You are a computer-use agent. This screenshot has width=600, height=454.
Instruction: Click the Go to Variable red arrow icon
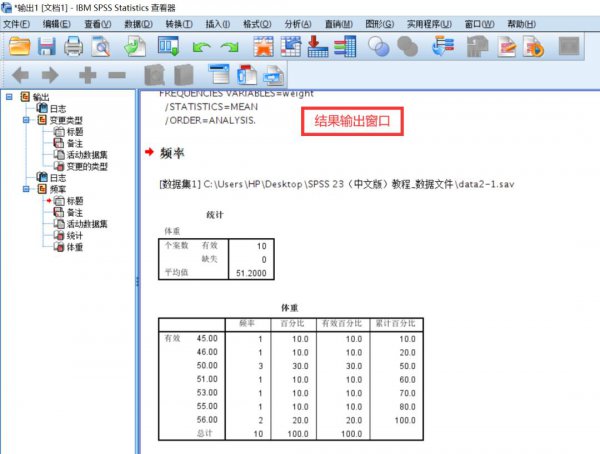pyautogui.click(x=318, y=46)
